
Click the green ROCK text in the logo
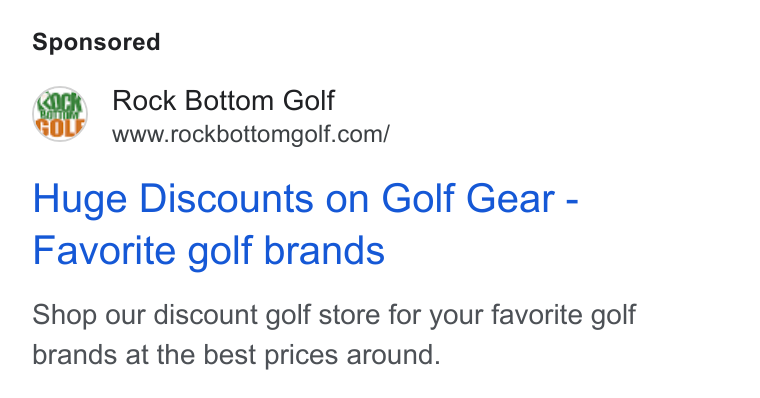click(x=61, y=102)
